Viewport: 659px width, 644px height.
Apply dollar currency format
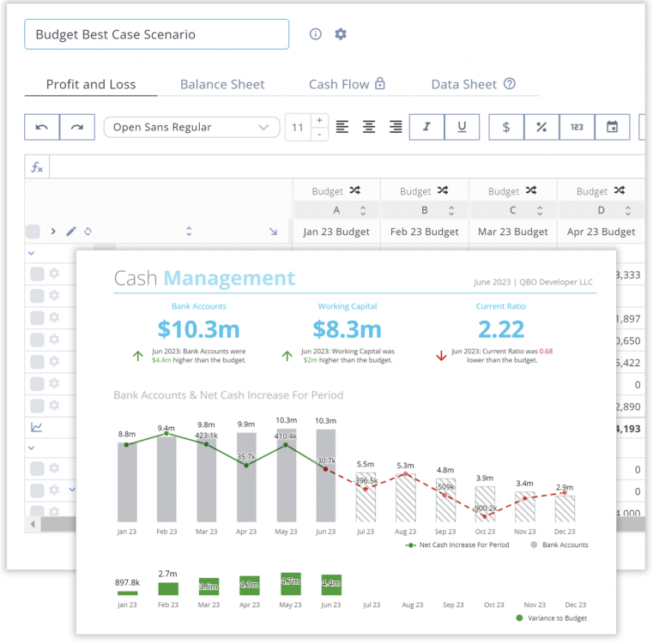point(506,127)
